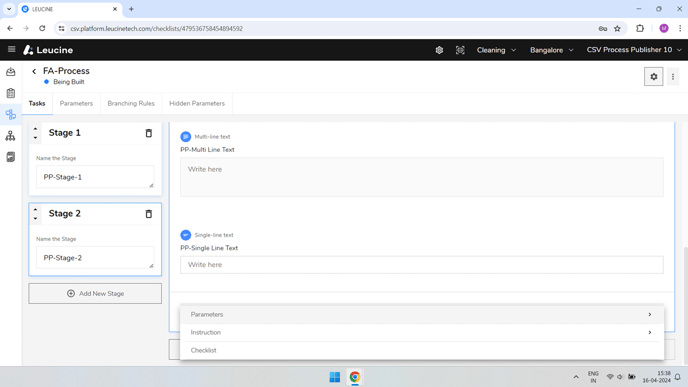Open the inbox icon in the left sidebar
The image size is (688, 387).
pos(11,72)
